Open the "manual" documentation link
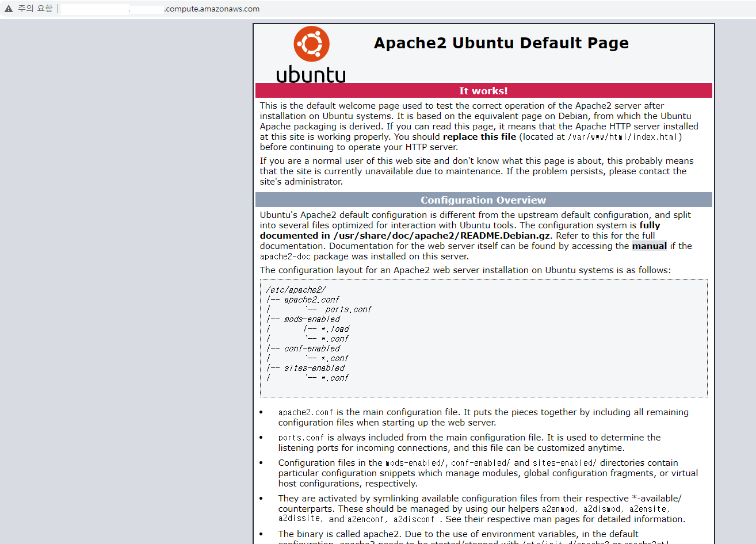756x544 pixels. (x=649, y=246)
